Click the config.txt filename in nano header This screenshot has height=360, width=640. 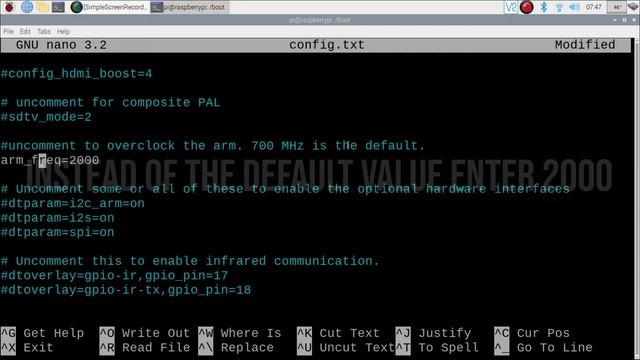[327, 45]
